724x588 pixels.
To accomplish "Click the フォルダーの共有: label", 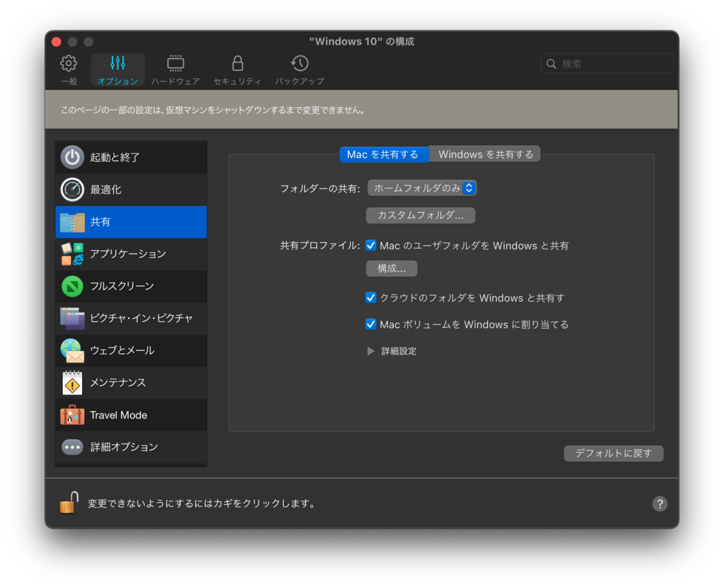I will pyautogui.click(x=320, y=188).
